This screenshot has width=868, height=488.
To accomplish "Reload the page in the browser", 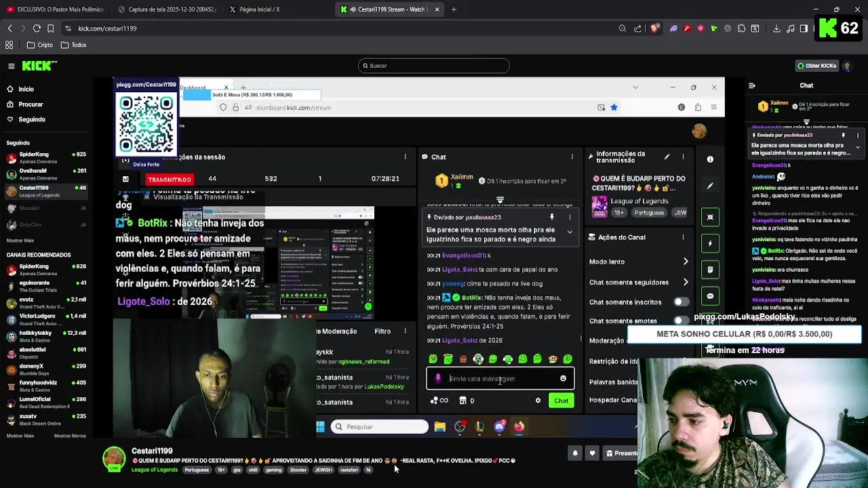I will (37, 28).
